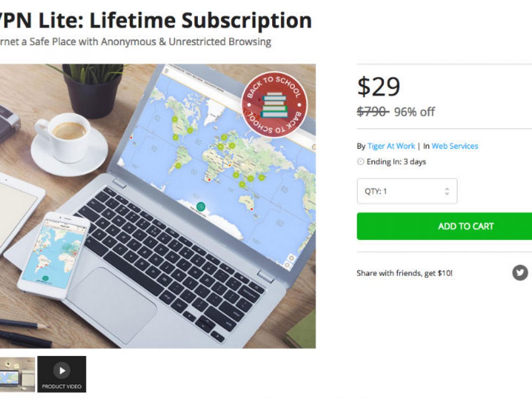The width and height of the screenshot is (532, 399).
Task: Click the 96% off discount label
Action: pos(415,112)
